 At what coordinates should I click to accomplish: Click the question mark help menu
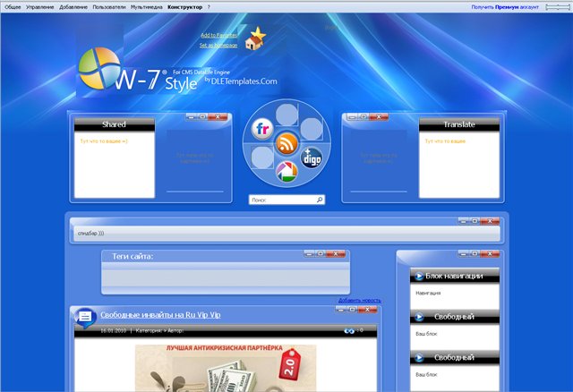pyautogui.click(x=209, y=7)
